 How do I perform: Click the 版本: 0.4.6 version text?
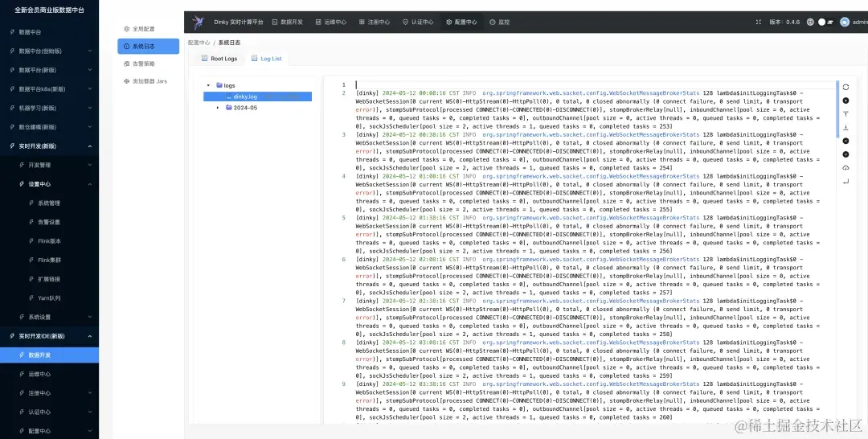pyautogui.click(x=784, y=23)
